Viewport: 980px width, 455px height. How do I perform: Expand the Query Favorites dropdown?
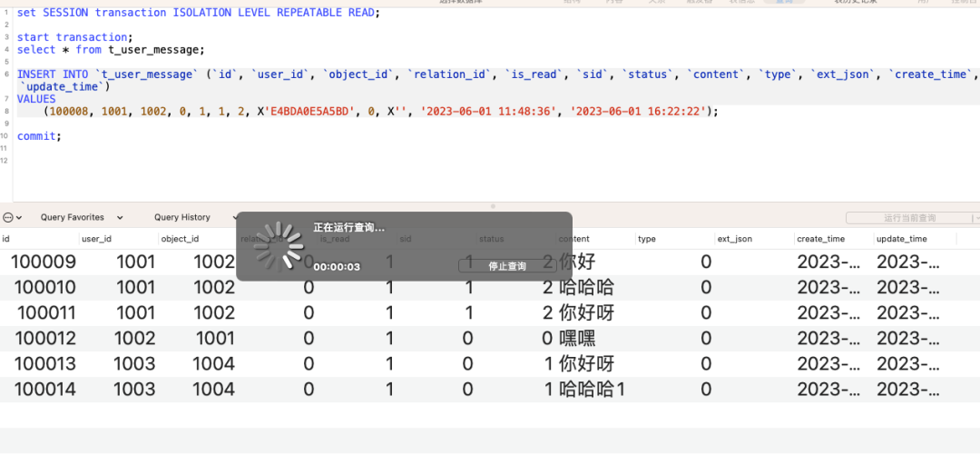[x=82, y=217]
